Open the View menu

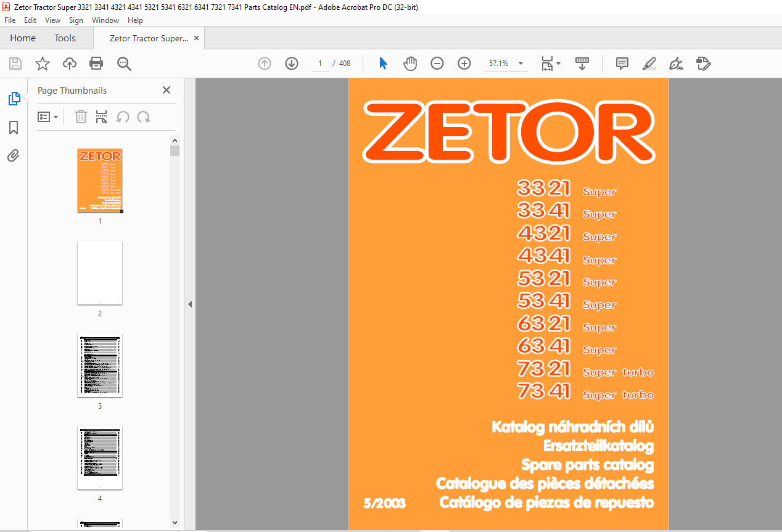pos(53,20)
